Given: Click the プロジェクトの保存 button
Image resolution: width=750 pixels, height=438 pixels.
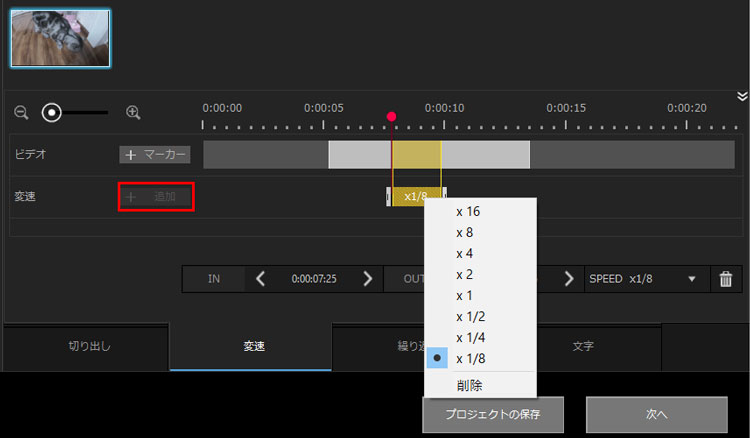Looking at the screenshot, I should pos(492,414).
